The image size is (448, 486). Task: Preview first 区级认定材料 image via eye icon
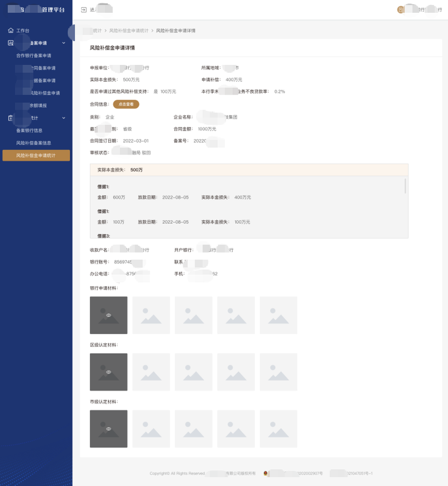tap(109, 372)
